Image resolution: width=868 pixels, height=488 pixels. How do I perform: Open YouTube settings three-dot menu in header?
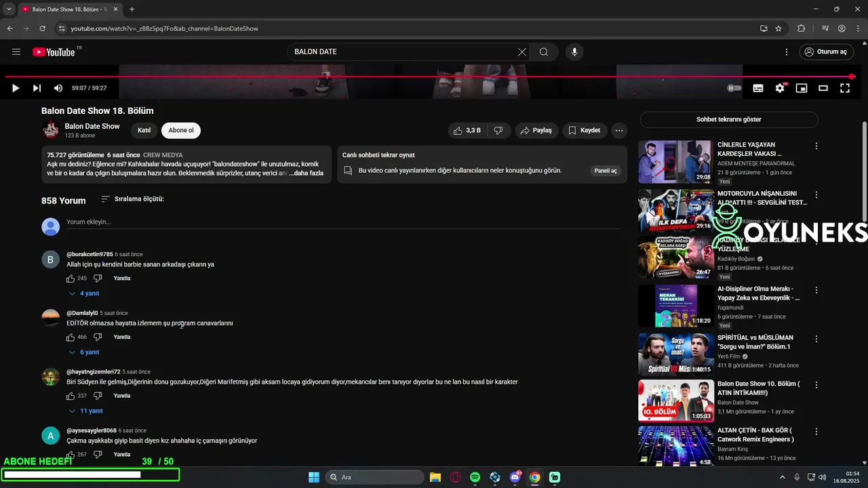(787, 52)
